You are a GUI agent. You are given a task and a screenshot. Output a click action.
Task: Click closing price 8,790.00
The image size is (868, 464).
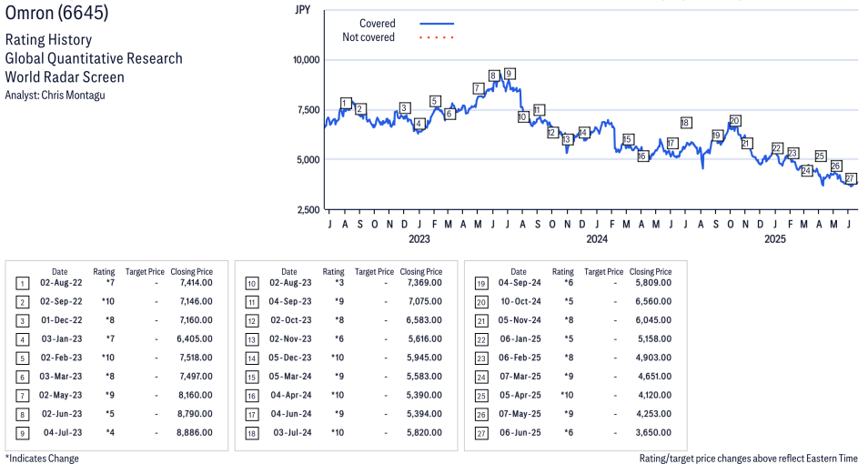tap(195, 414)
